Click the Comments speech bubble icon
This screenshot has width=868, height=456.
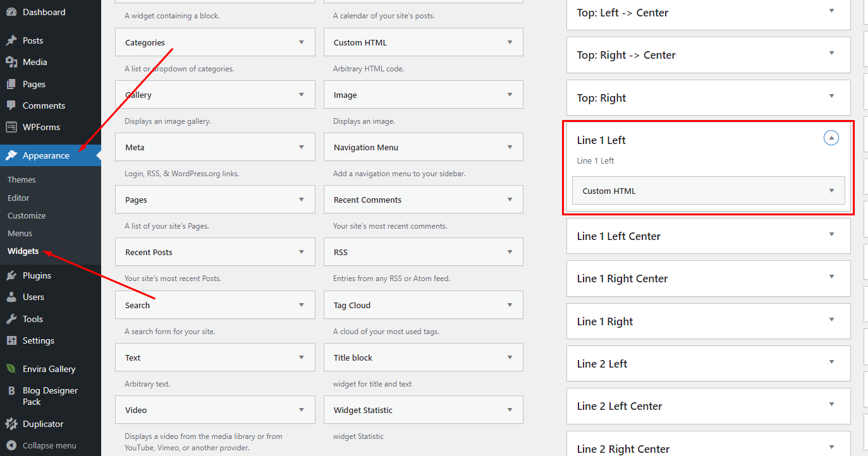click(x=11, y=105)
